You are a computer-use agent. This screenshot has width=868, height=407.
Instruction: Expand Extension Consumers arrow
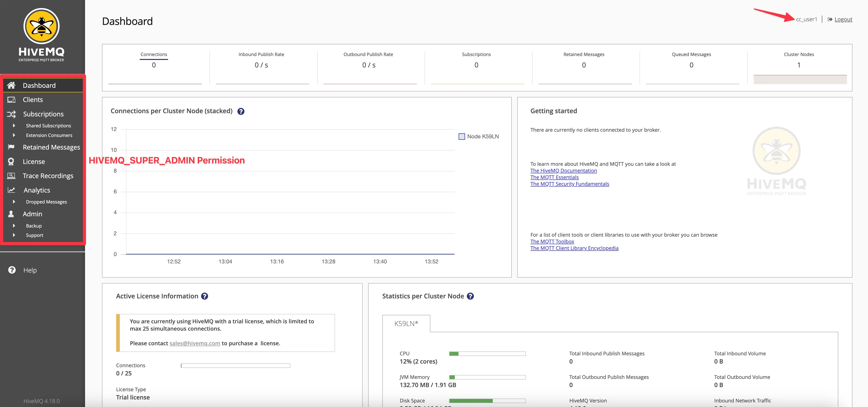[x=14, y=135]
